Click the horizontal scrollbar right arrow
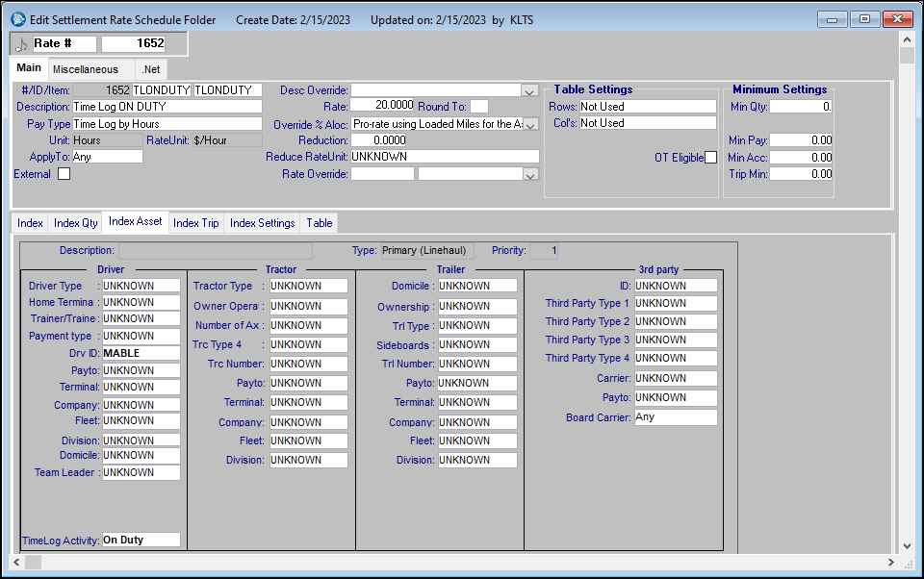The image size is (924, 579). [890, 562]
